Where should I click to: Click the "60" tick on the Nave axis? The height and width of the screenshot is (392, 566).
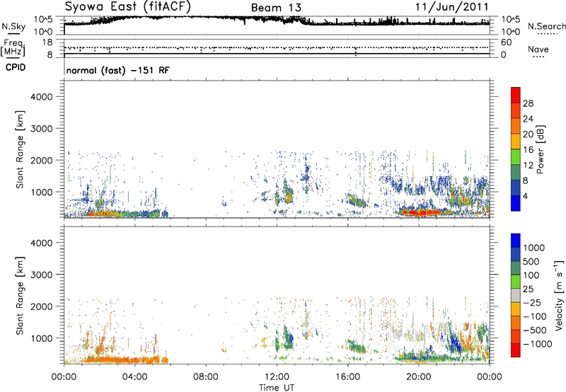coord(506,42)
